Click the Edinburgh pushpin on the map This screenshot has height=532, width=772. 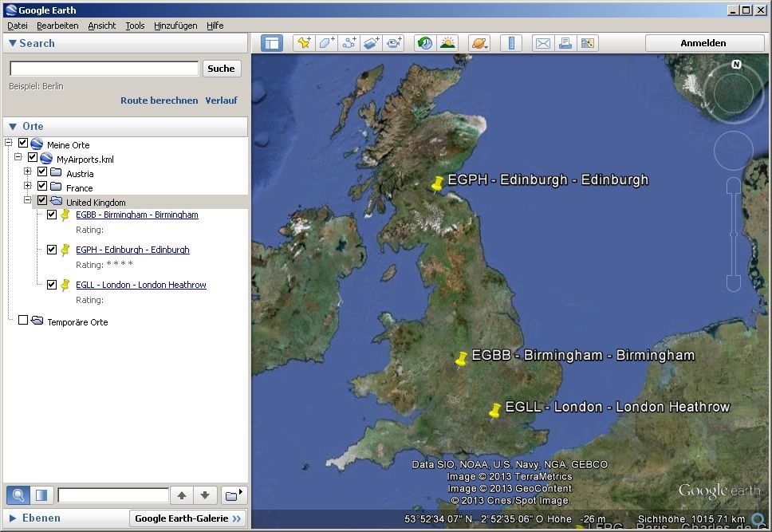point(437,185)
